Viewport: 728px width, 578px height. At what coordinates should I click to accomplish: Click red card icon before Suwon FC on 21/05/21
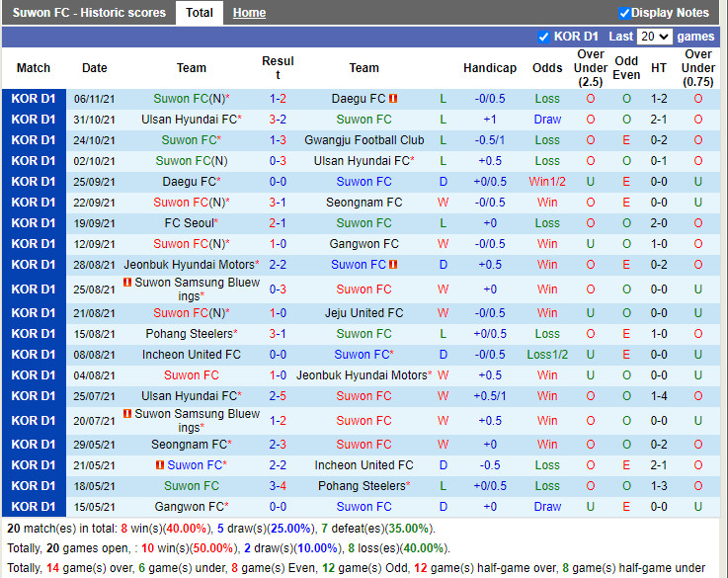(160, 465)
